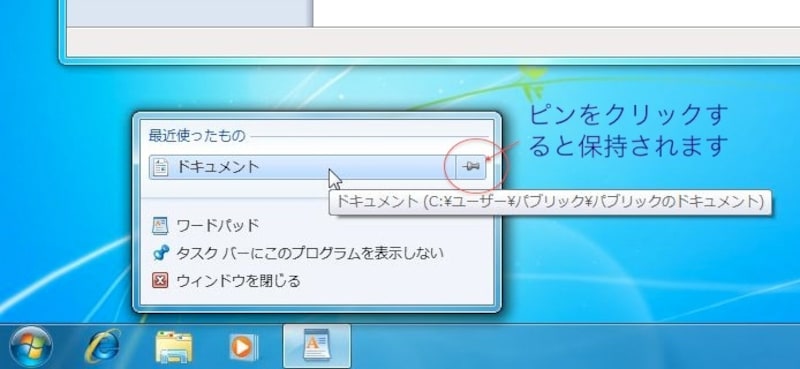This screenshot has width=800, height=369.
Task: Click the Windows Start orb
Action: (x=31, y=347)
